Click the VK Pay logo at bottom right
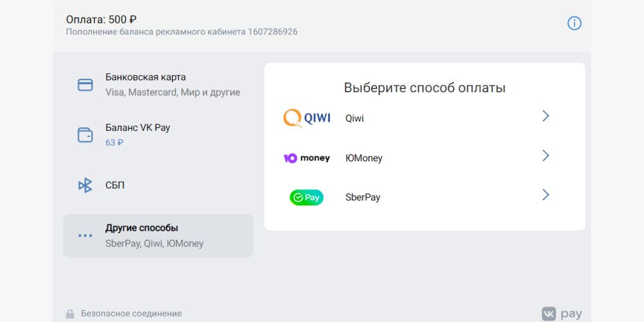 coord(562,314)
